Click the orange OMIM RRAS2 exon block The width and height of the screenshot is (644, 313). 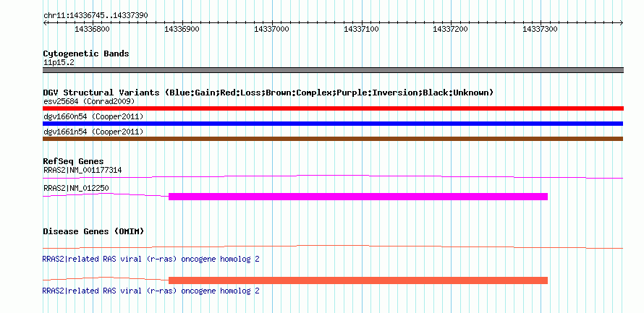358,280
